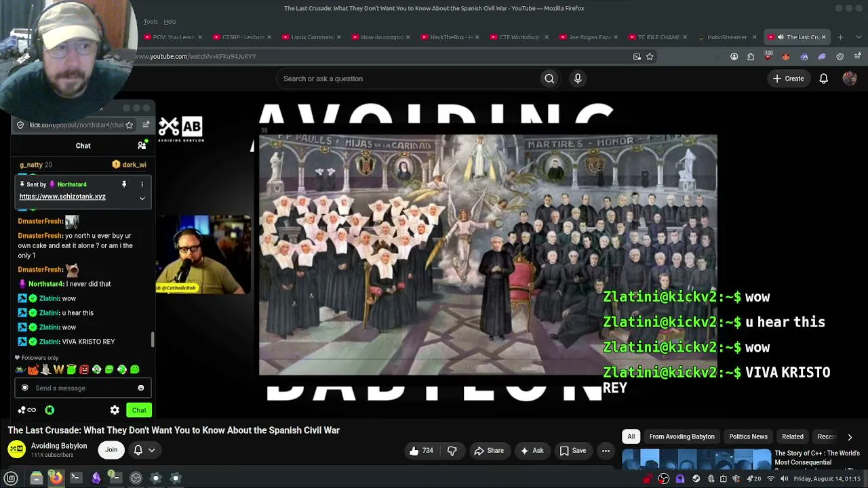The height and width of the screenshot is (488, 868).
Task: Click the YouTube search magnifier button
Action: (549, 79)
